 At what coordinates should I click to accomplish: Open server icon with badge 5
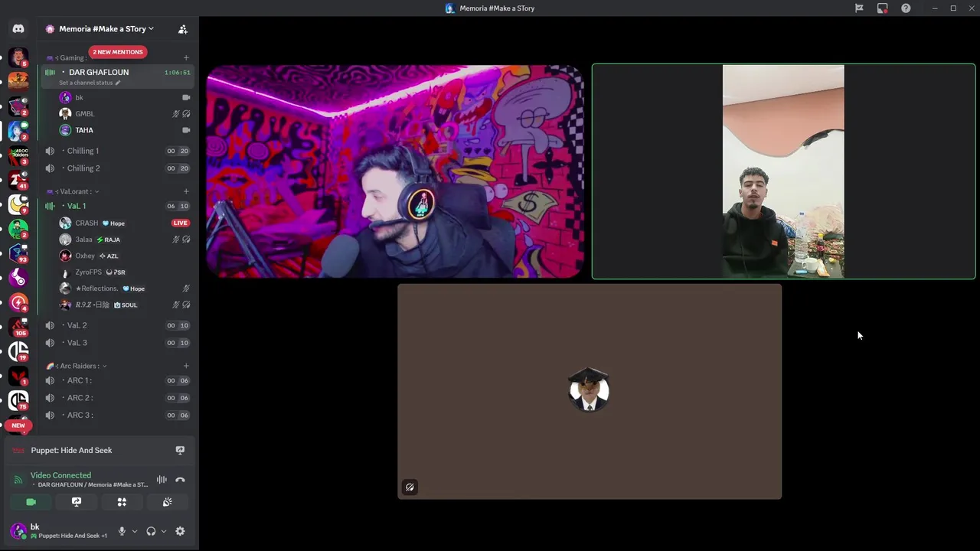pos(18,57)
